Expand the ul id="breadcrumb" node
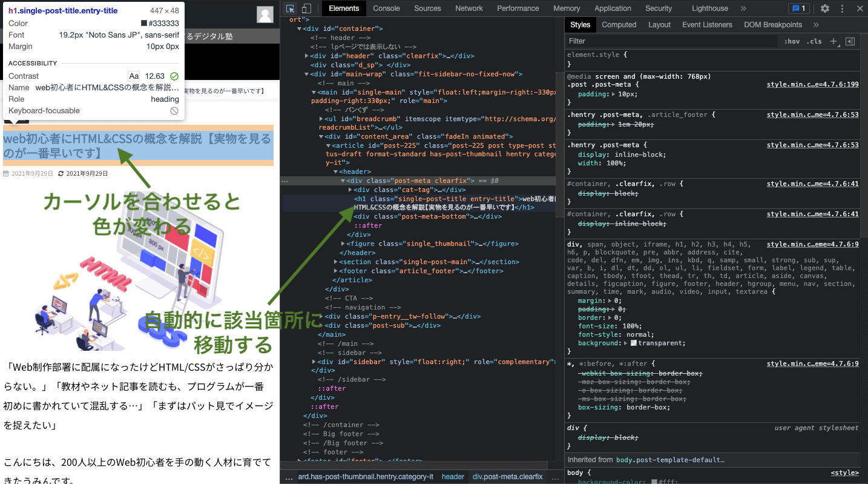This screenshot has width=868, height=484. pos(321,119)
